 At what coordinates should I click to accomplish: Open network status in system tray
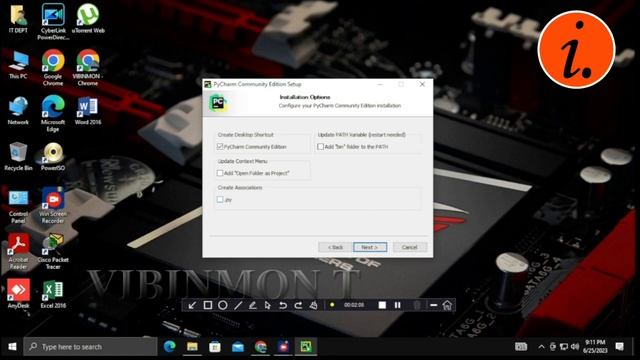[564, 347]
